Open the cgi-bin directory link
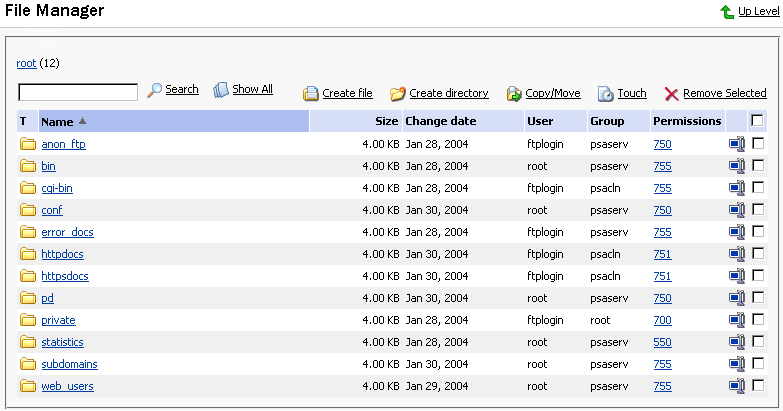Image resolution: width=783 pixels, height=411 pixels. coord(56,188)
